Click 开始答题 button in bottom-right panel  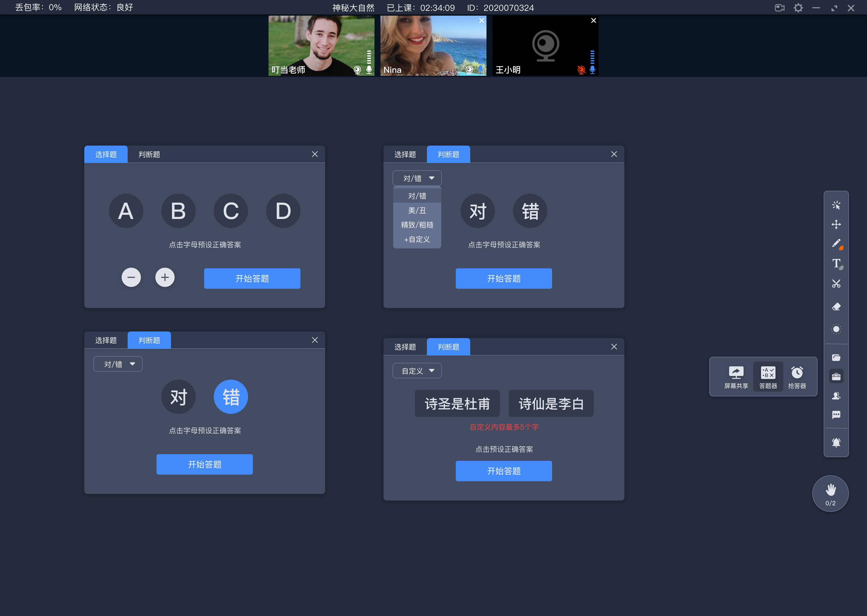[x=504, y=470]
